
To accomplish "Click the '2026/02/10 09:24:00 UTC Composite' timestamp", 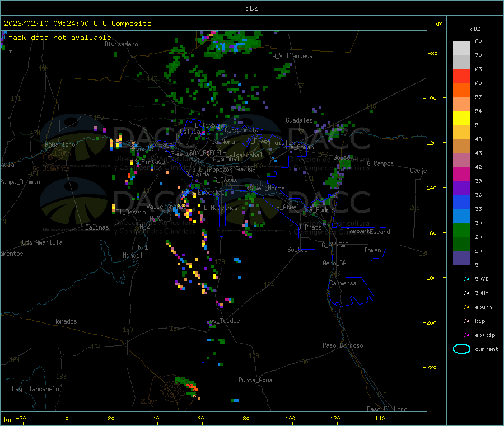I will (x=77, y=24).
